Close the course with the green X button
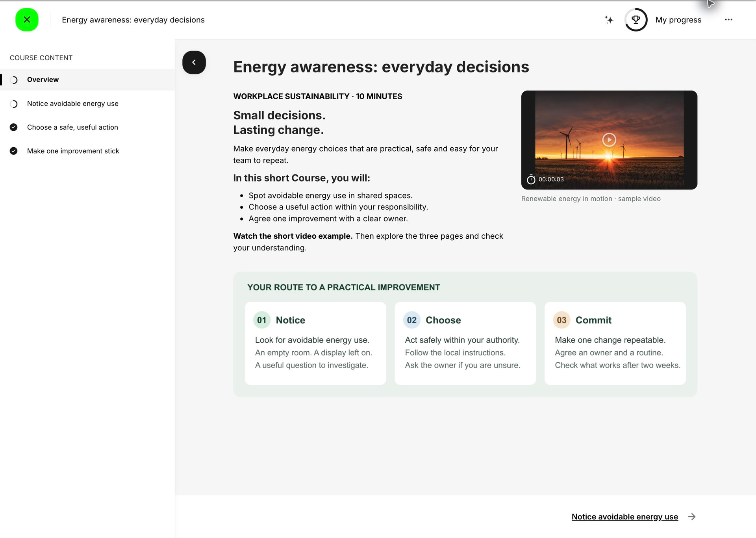The width and height of the screenshot is (756, 538). click(x=27, y=20)
